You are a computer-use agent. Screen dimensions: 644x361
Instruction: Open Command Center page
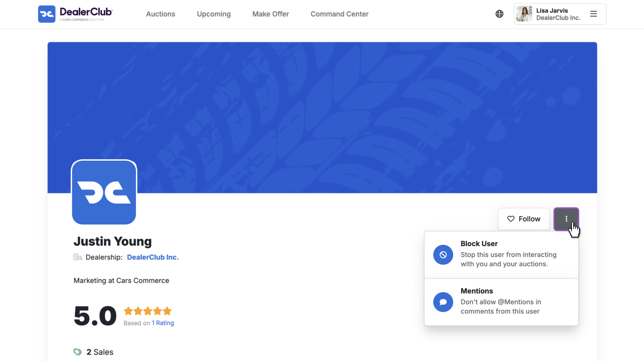[x=339, y=14]
